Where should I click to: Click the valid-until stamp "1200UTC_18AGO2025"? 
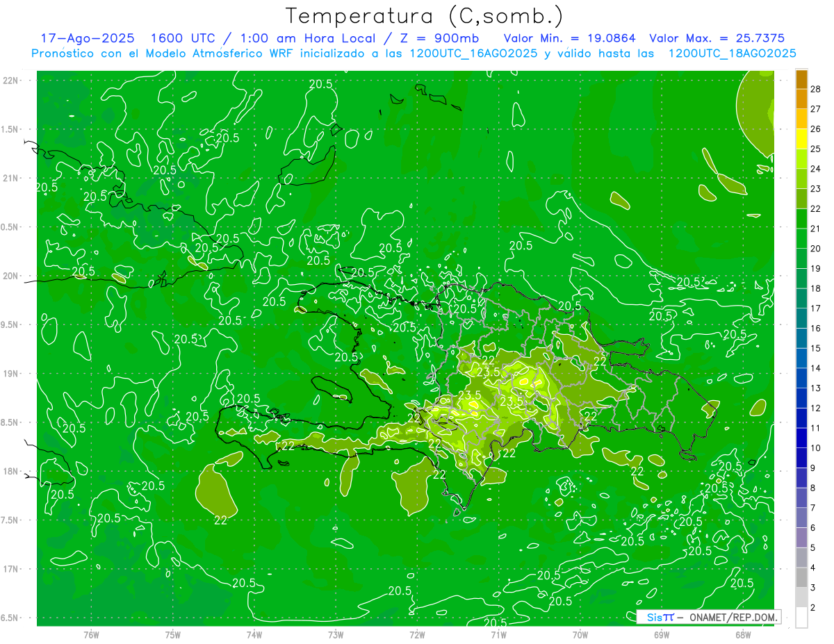[732, 53]
